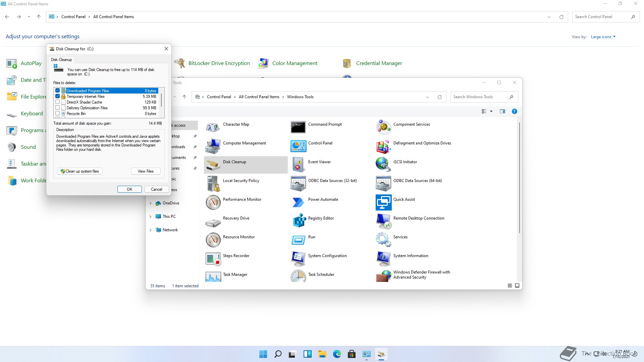The height and width of the screenshot is (362, 644).
Task: Open Performance Monitor icon
Action: point(213,202)
